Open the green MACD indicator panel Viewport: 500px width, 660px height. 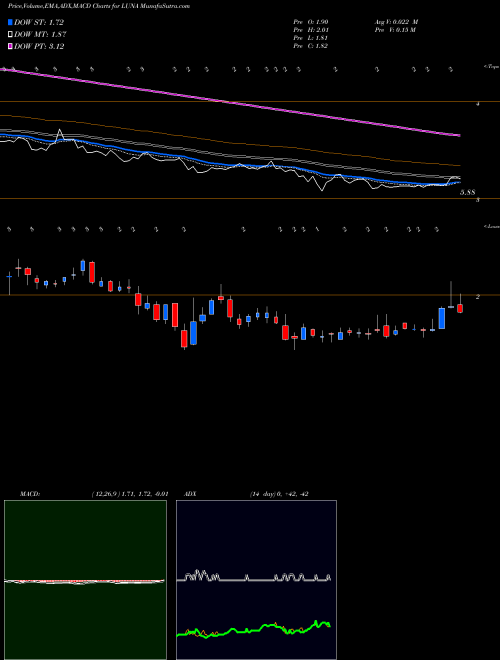[x=85, y=580]
